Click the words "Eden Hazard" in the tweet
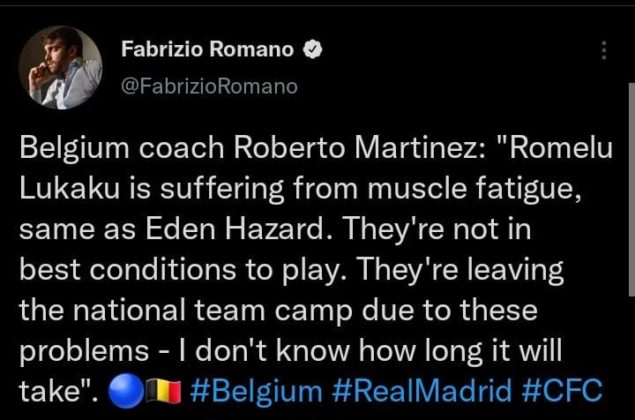 click(235, 229)
